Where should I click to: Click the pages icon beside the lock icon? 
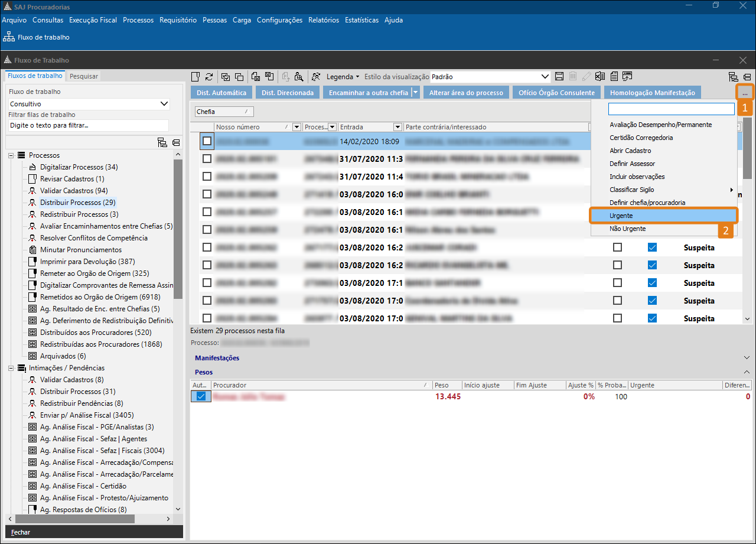269,76
